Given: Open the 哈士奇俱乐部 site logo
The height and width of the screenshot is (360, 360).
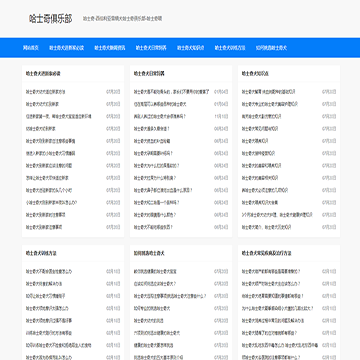Looking at the screenshot, I should coord(50,19).
